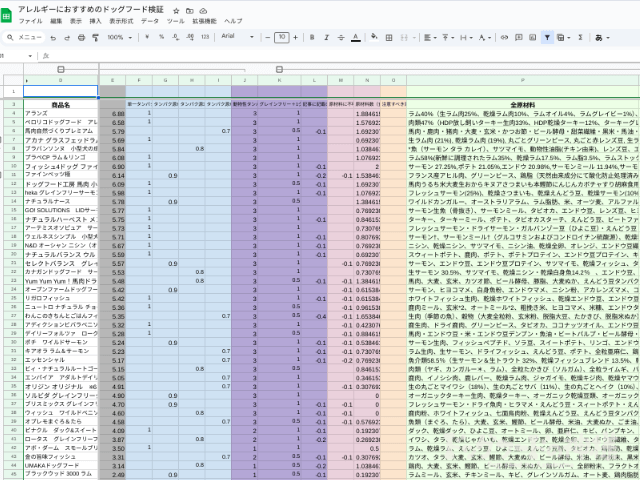Open the name box dropdown arrow
The height and width of the screenshot is (480, 640).
(30, 56)
